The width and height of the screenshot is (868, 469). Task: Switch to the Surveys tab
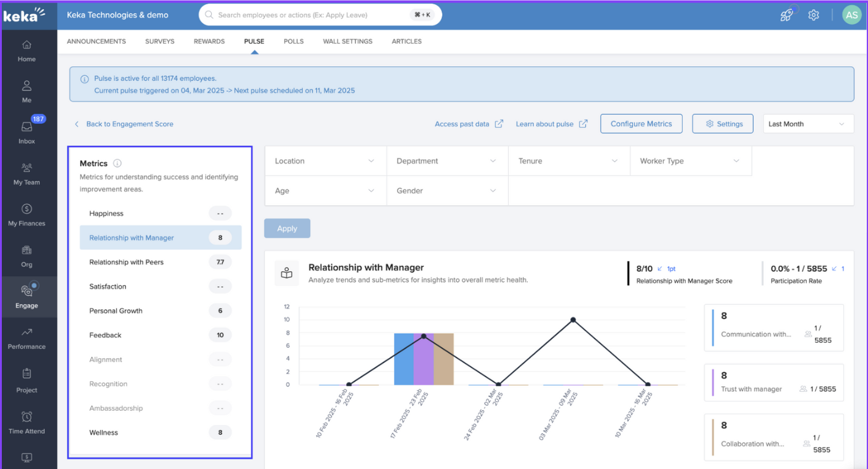pyautogui.click(x=160, y=42)
